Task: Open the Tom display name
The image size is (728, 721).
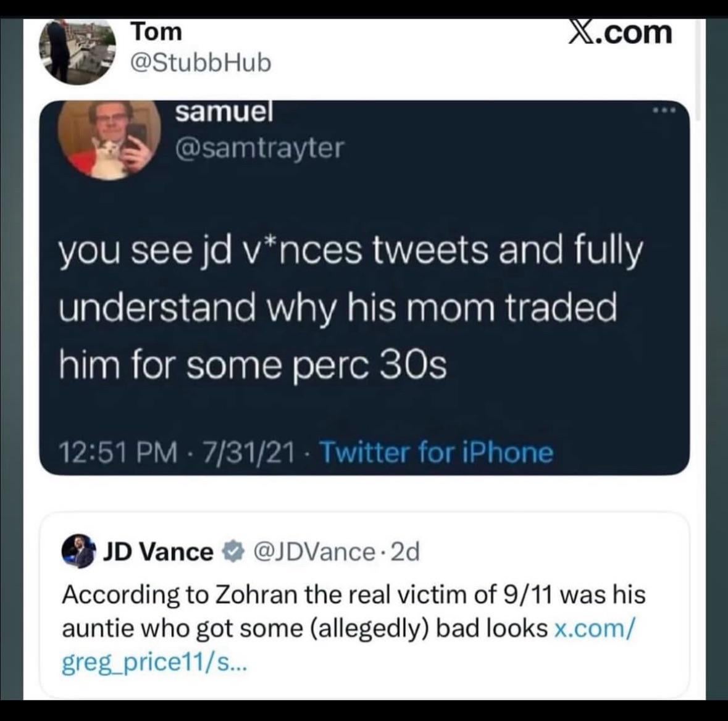Action: click(x=156, y=31)
